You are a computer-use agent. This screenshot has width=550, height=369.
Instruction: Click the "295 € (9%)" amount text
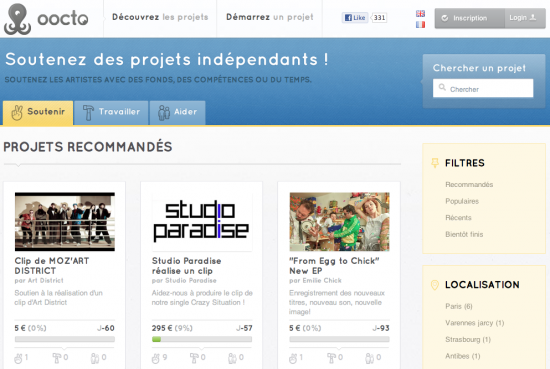coord(172,328)
